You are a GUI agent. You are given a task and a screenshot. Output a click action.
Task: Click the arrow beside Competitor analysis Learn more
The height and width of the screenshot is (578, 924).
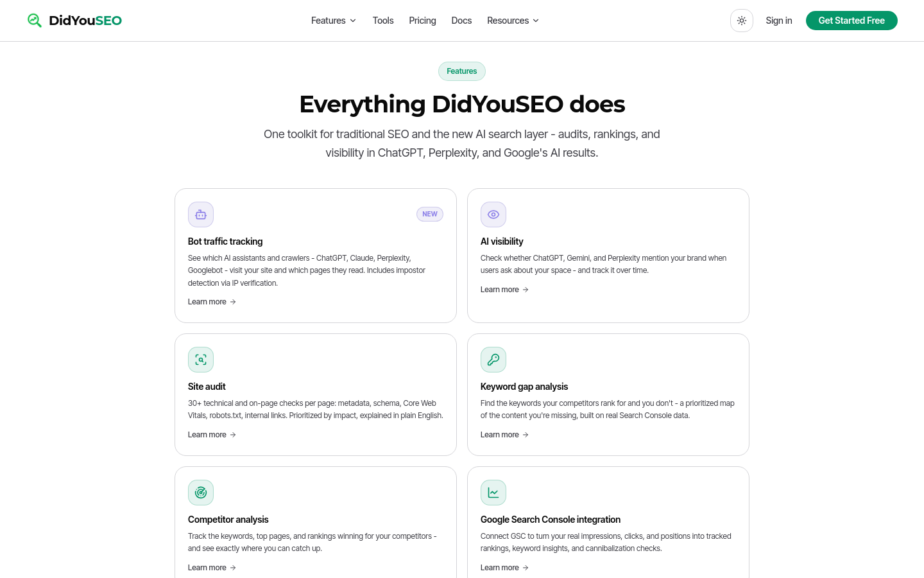(233, 568)
